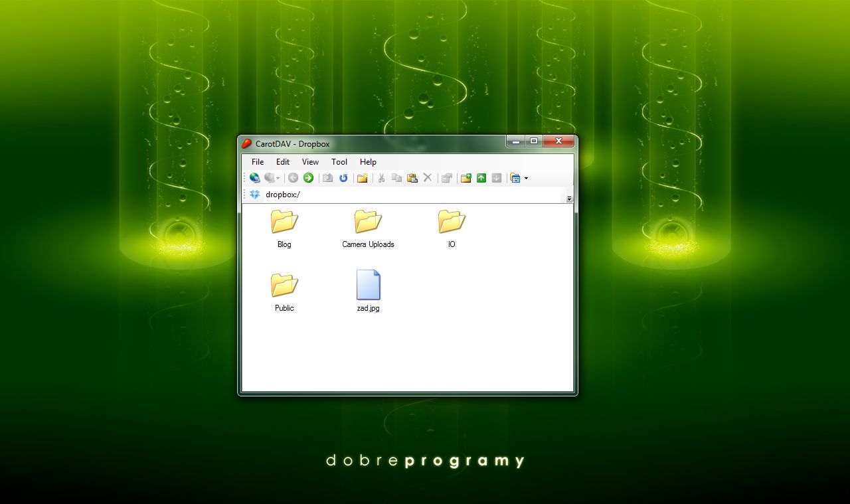Open the Tool menu

[339, 161]
